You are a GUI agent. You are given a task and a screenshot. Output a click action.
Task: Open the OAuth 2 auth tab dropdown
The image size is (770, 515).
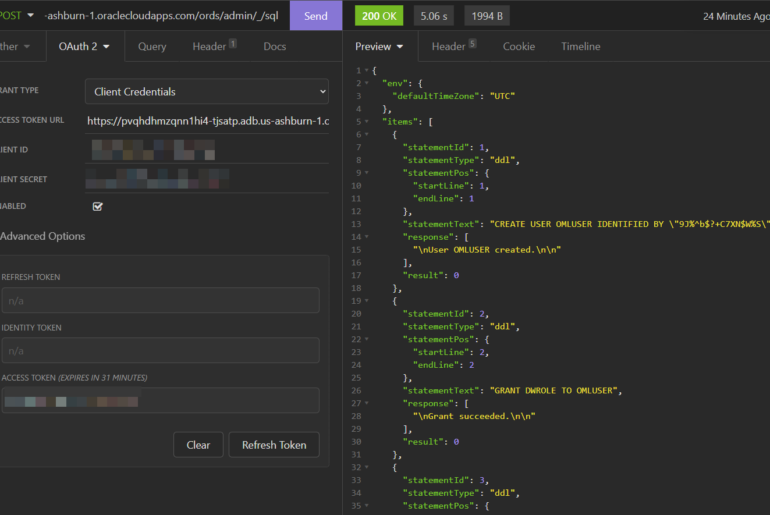(84, 46)
